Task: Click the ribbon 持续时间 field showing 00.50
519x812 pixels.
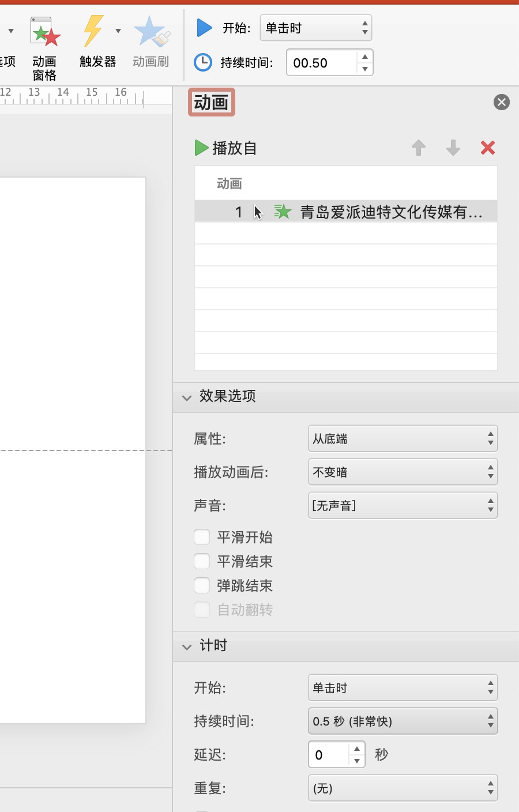Action: [x=322, y=63]
